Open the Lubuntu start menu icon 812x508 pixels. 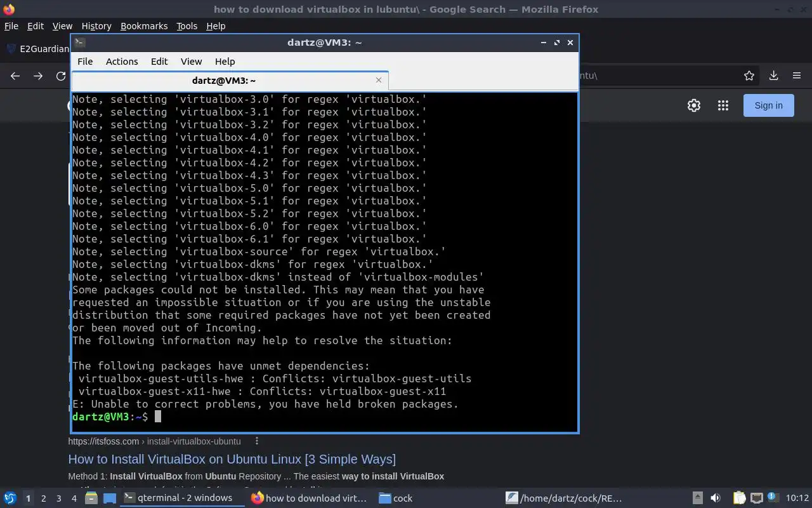coord(10,498)
